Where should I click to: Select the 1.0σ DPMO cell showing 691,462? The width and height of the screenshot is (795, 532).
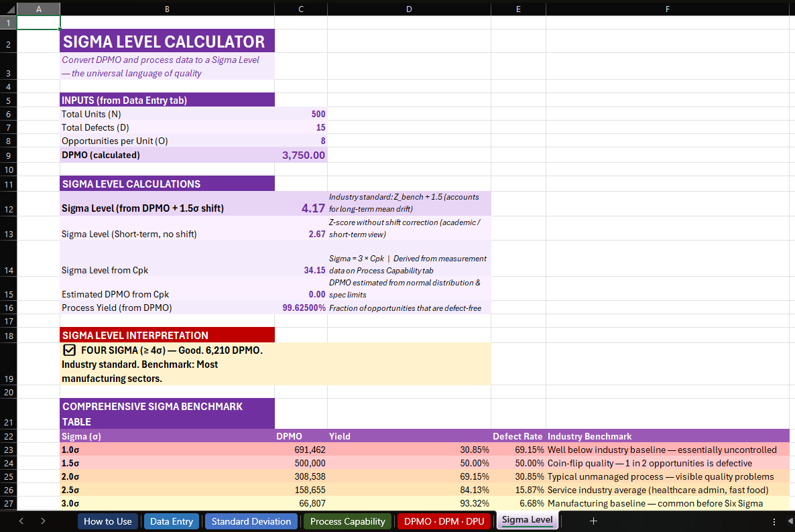(x=301, y=450)
